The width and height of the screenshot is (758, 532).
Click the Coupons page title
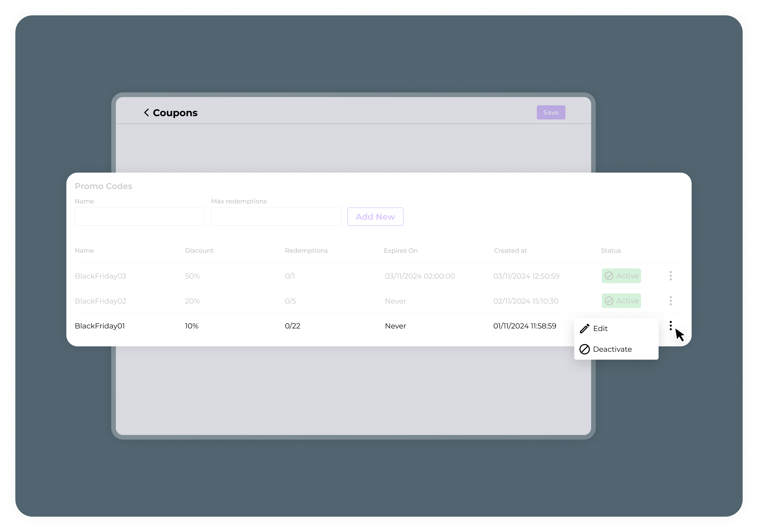click(x=175, y=113)
